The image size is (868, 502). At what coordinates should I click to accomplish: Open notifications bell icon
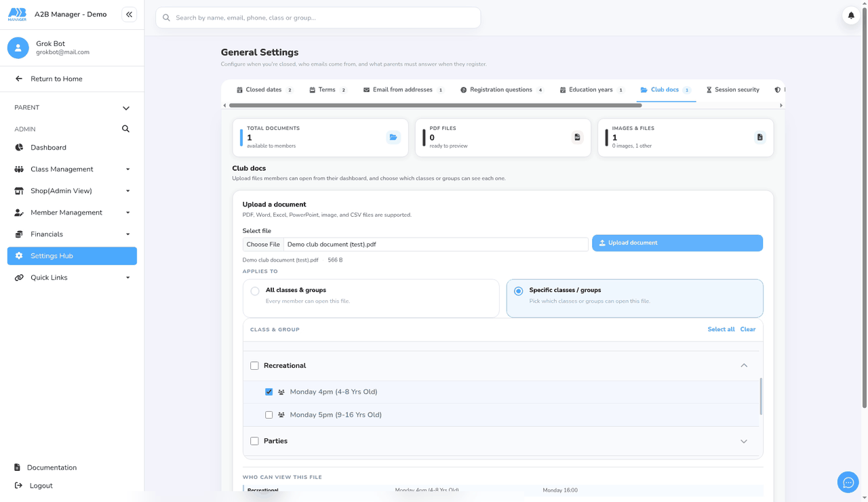(851, 16)
